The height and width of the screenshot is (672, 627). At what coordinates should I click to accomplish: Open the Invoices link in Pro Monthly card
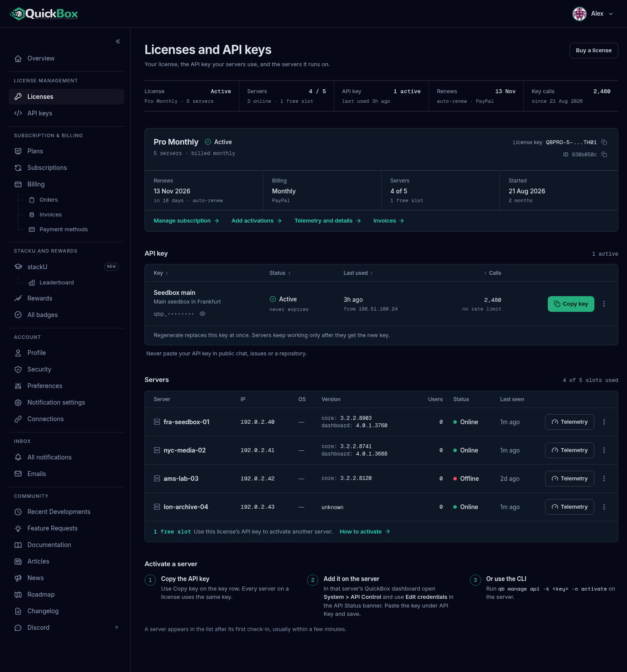tap(389, 221)
